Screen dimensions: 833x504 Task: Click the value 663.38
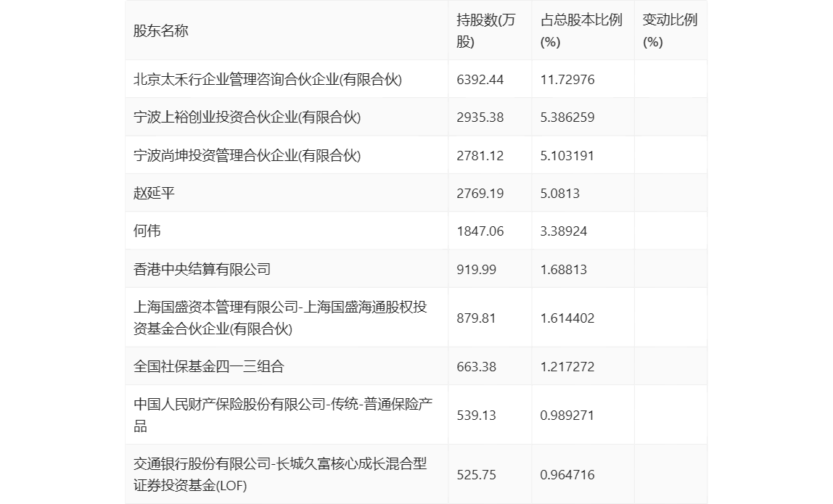[476, 366]
